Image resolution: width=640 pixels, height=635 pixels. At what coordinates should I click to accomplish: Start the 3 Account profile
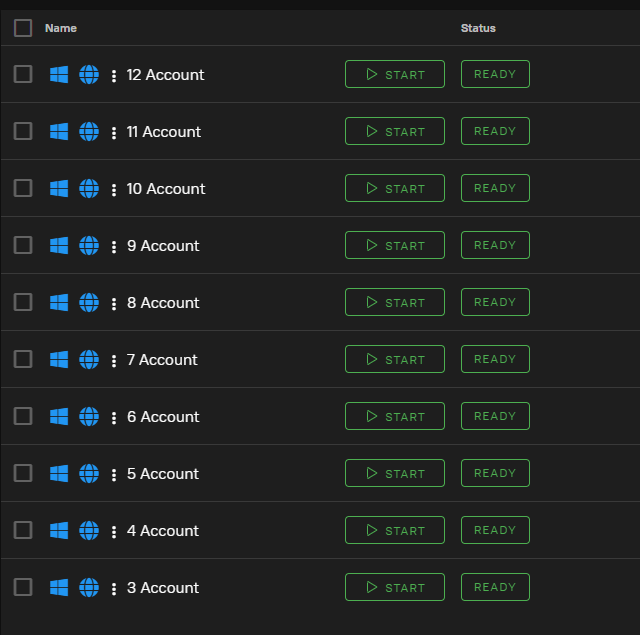point(395,587)
